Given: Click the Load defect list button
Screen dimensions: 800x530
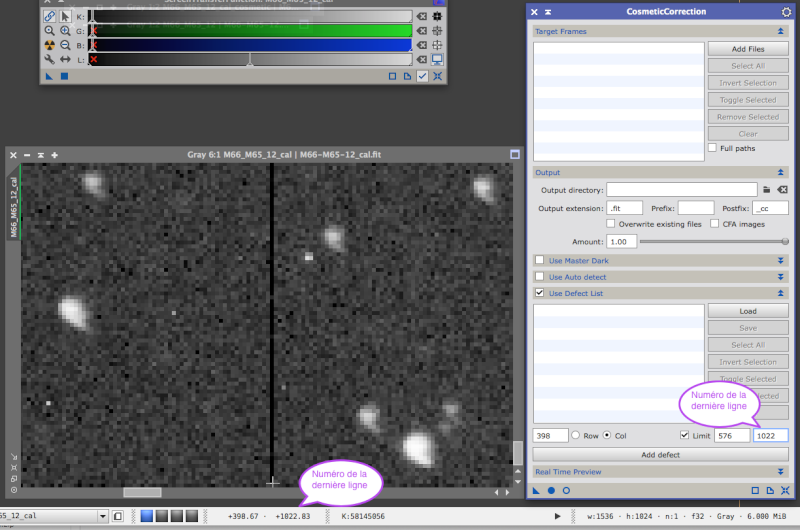Looking at the screenshot, I should [748, 311].
